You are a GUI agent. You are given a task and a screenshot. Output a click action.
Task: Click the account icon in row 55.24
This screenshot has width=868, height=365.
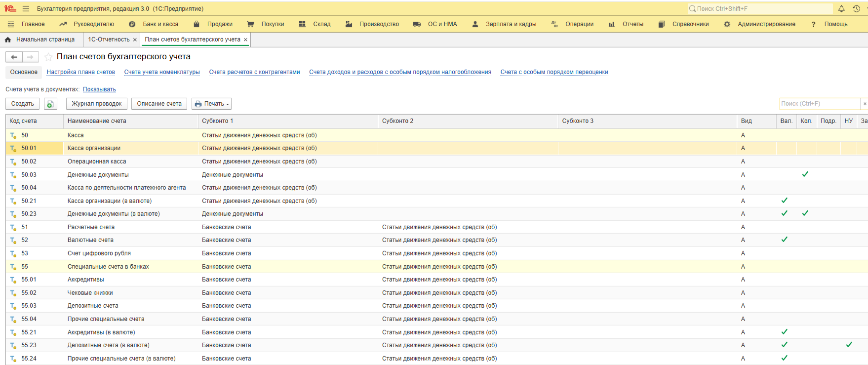13,359
